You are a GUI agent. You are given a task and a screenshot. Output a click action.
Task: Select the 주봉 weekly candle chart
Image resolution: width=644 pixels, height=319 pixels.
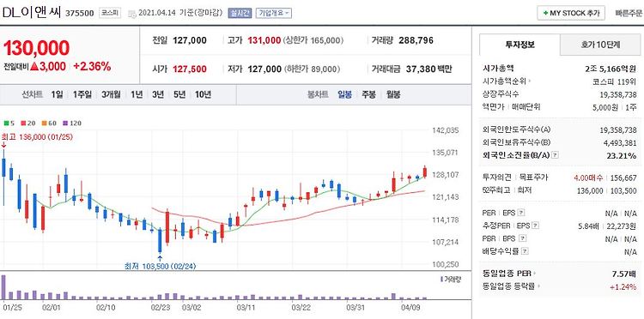tap(369, 94)
